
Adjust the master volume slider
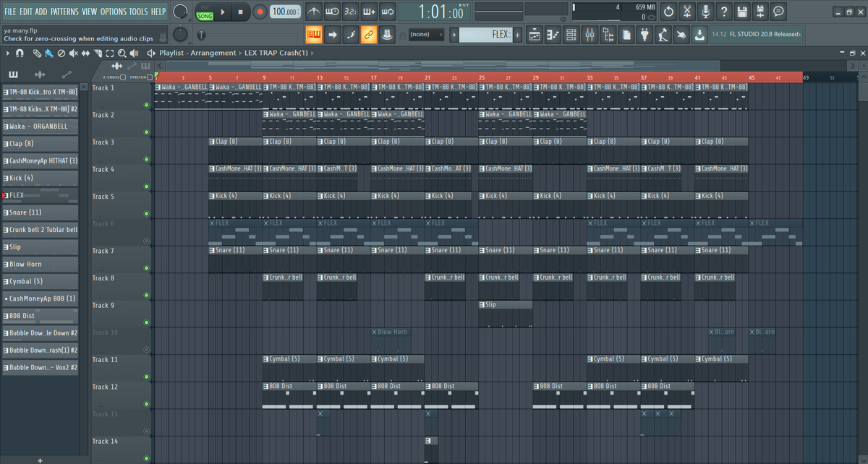pyautogui.click(x=499, y=12)
